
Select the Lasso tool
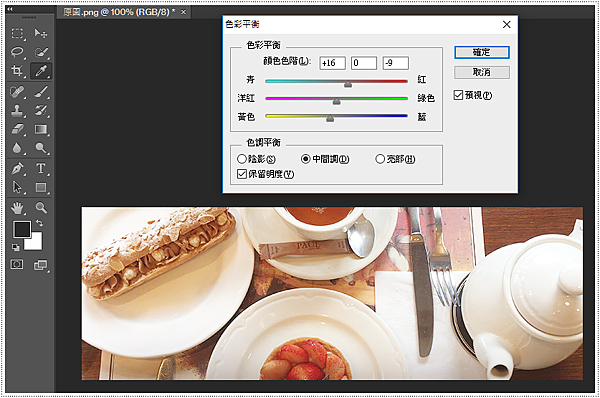[17, 52]
